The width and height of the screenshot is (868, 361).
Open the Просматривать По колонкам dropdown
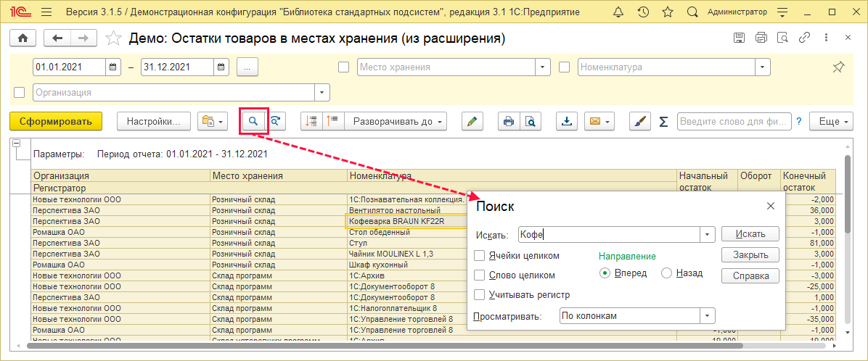click(708, 315)
